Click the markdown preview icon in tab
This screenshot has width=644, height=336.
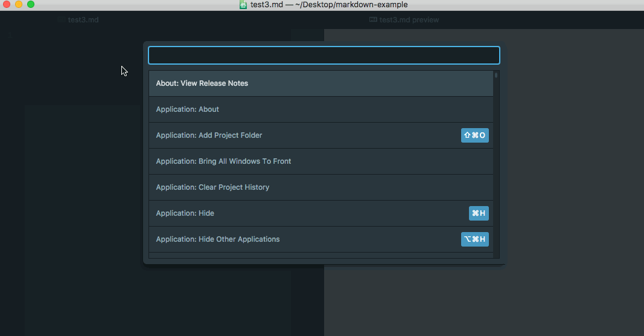point(373,19)
